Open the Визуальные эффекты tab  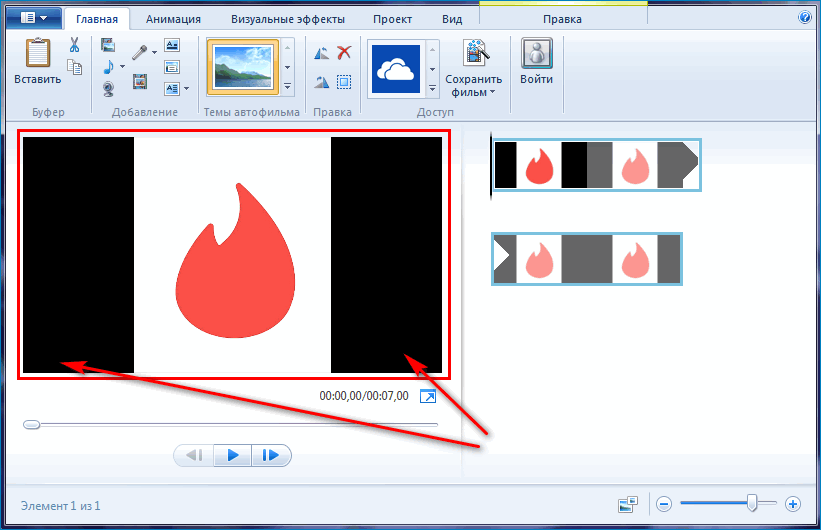pos(288,19)
